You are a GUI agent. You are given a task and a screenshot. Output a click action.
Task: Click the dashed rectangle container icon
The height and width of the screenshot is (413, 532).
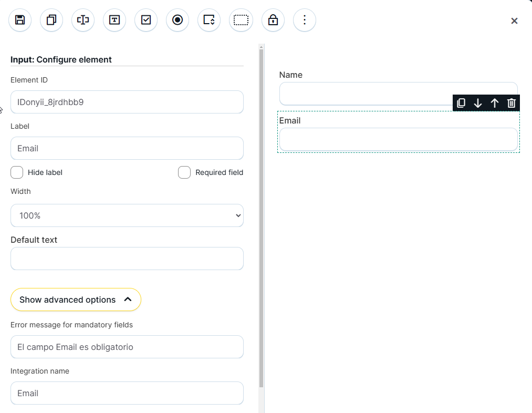(241, 20)
